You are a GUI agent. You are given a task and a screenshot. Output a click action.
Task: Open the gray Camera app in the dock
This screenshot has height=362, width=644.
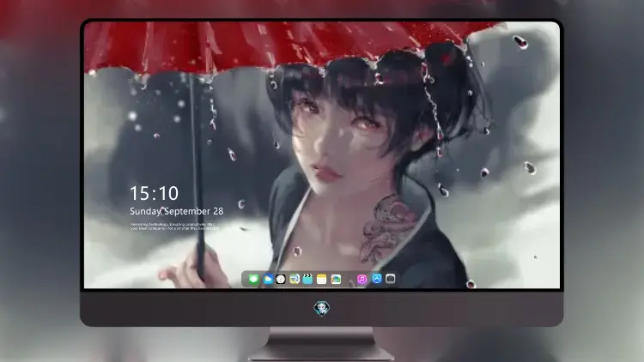pyautogui.click(x=390, y=279)
